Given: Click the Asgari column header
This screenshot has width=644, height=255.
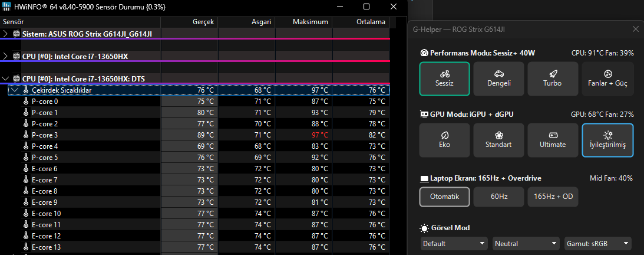Looking at the screenshot, I should pos(246,22).
